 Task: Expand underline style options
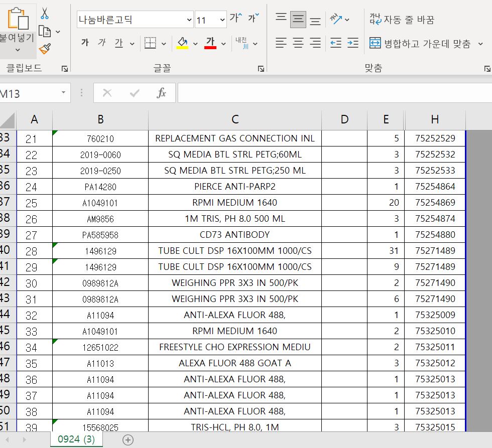132,44
